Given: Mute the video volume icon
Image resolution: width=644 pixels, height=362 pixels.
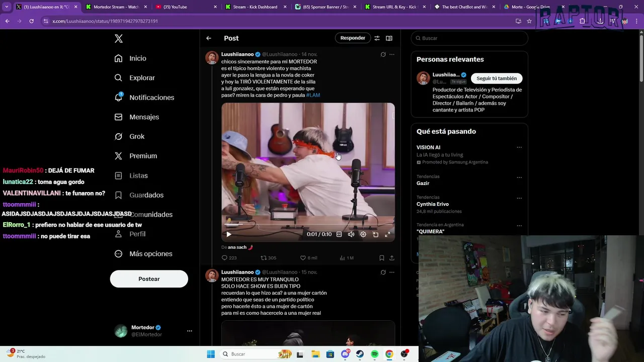Looking at the screenshot, I should pyautogui.click(x=351, y=234).
